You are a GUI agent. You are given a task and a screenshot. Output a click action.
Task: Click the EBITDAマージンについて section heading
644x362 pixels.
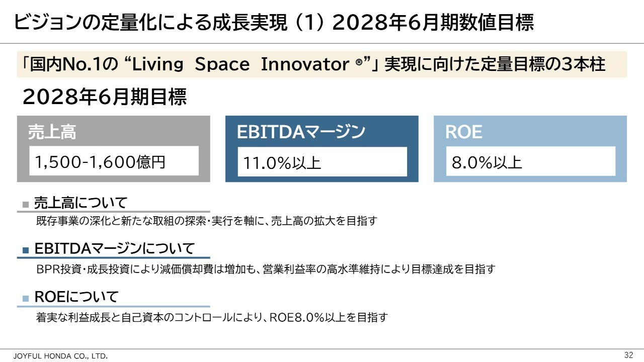tap(115, 249)
